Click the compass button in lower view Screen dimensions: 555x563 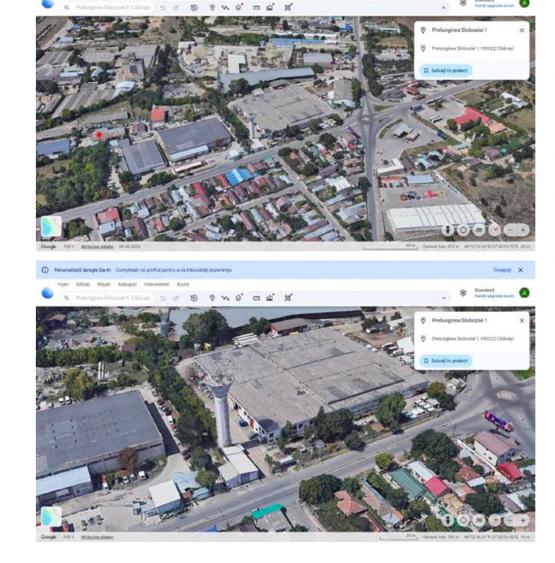click(494, 520)
